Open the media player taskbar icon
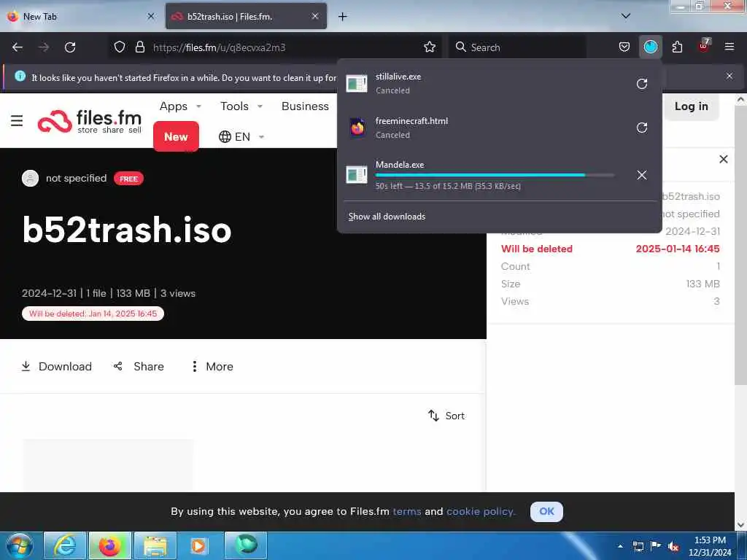 point(199,545)
